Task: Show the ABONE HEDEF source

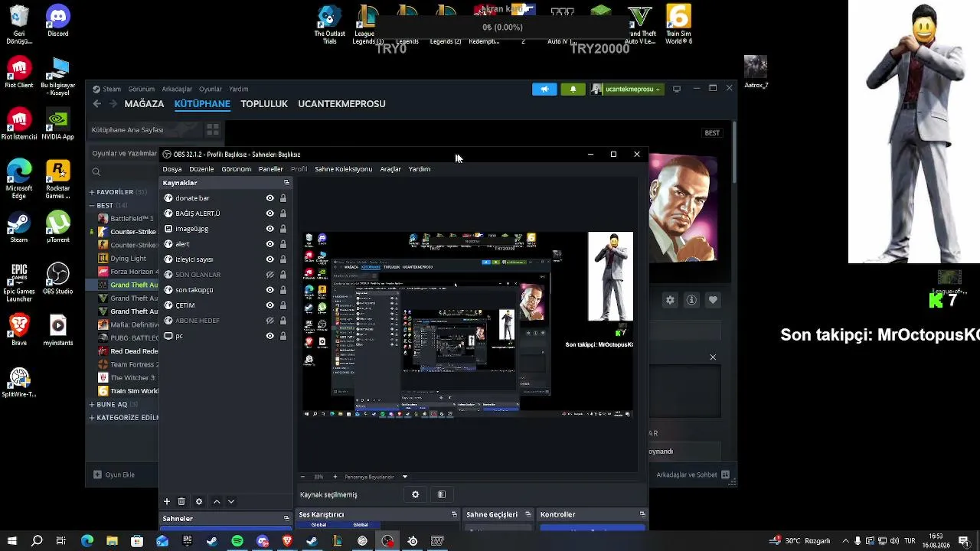Action: (269, 321)
